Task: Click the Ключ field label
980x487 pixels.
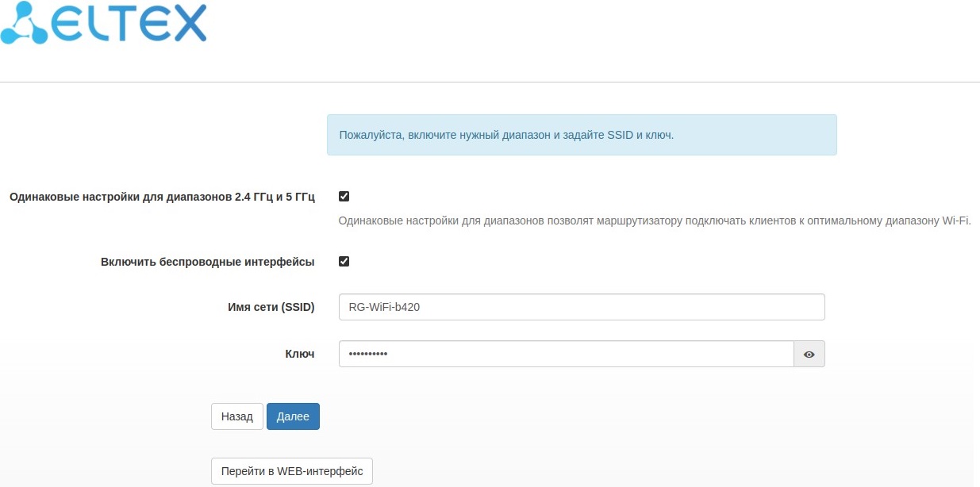Action: click(299, 355)
